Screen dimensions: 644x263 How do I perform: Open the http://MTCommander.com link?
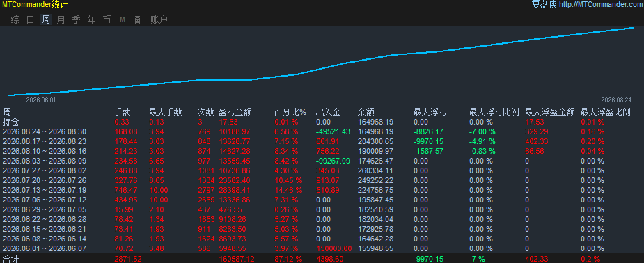click(x=602, y=5)
